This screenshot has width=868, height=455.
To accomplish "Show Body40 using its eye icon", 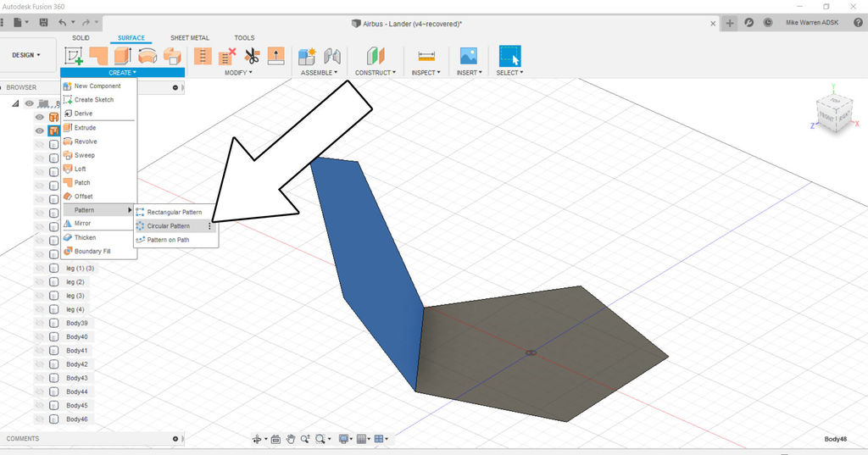I will pos(39,337).
